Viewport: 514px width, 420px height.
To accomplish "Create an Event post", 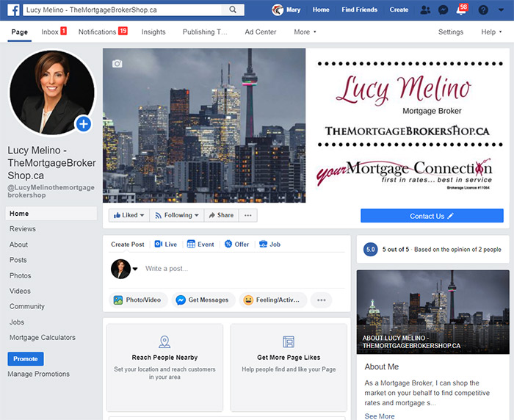I will pyautogui.click(x=200, y=245).
